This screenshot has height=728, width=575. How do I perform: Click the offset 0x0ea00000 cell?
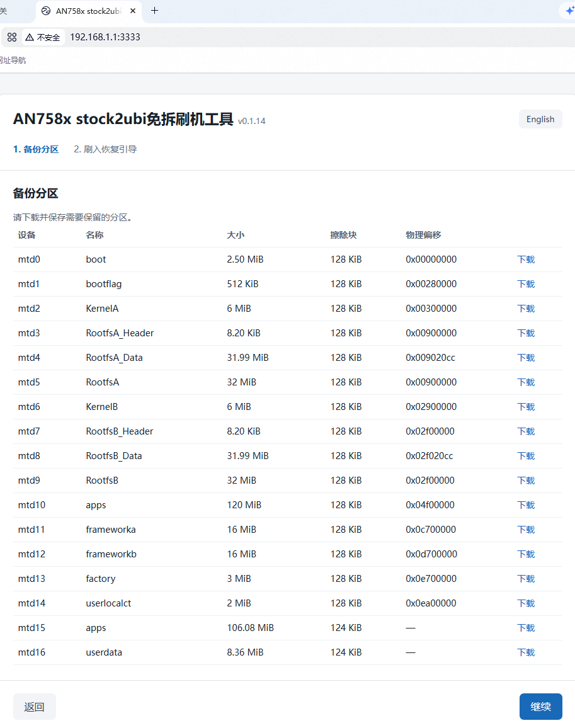point(431,603)
